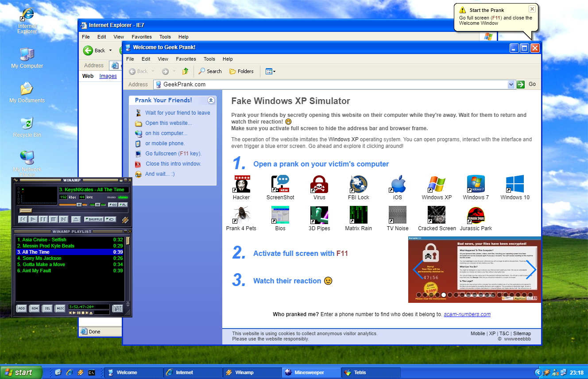Click ADD button in Winamp playlist

(x=21, y=308)
